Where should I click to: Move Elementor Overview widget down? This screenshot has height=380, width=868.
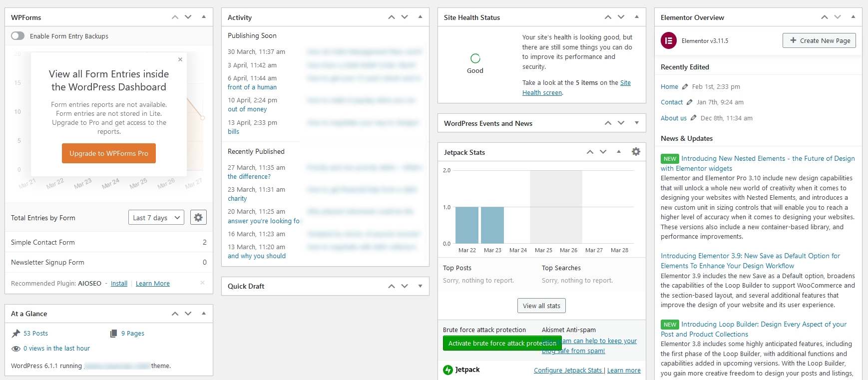(x=838, y=17)
